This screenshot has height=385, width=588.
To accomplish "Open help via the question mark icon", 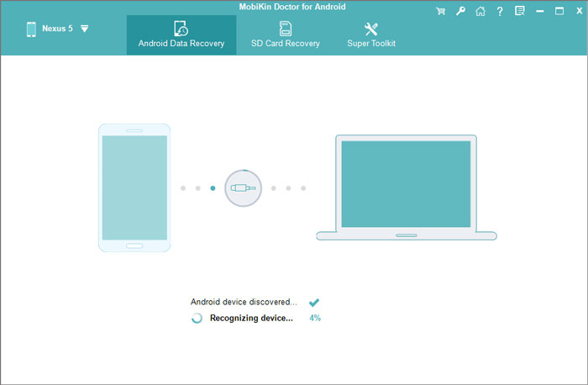I will pos(500,11).
